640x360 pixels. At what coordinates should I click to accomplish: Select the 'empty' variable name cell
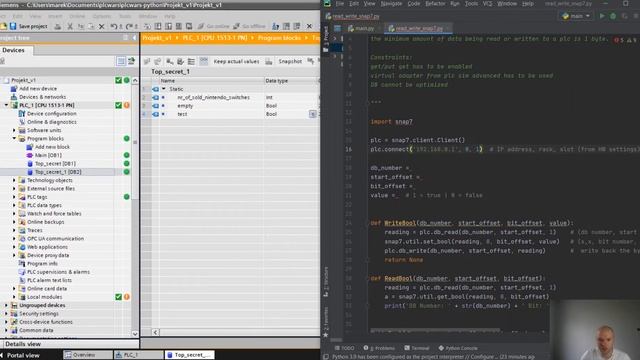coord(185,106)
